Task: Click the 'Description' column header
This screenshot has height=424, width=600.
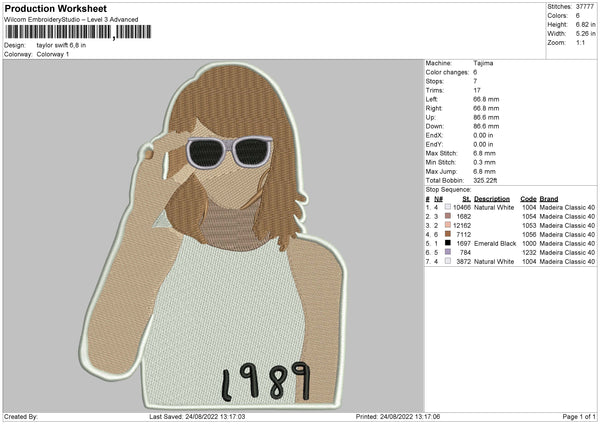Action: (492, 199)
